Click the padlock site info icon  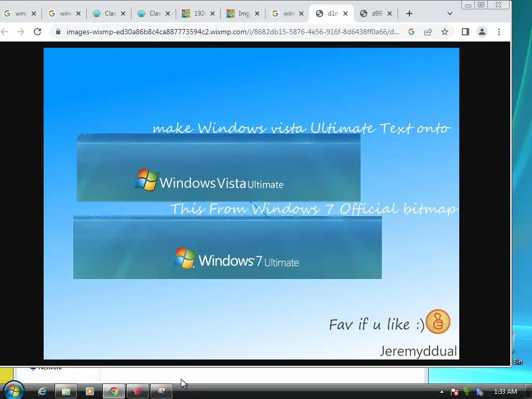[x=58, y=32]
